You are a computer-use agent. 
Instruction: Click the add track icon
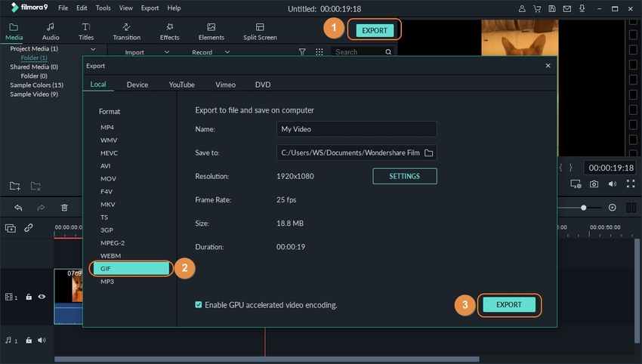(x=11, y=228)
